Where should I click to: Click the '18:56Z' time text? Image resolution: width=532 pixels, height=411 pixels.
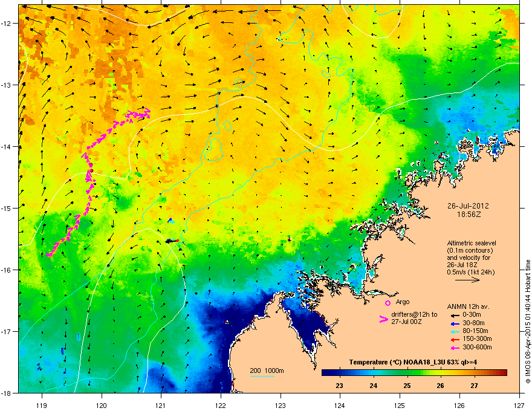pos(469,215)
